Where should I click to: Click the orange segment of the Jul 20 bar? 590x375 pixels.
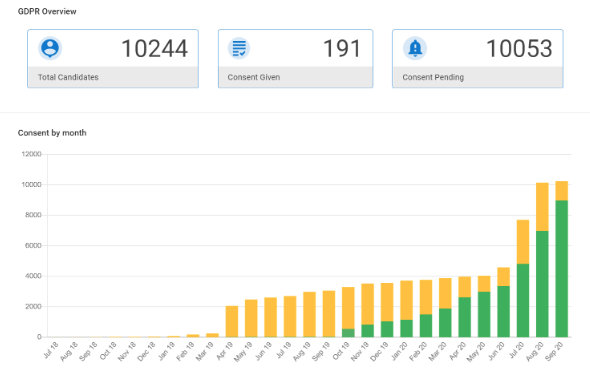point(523,242)
